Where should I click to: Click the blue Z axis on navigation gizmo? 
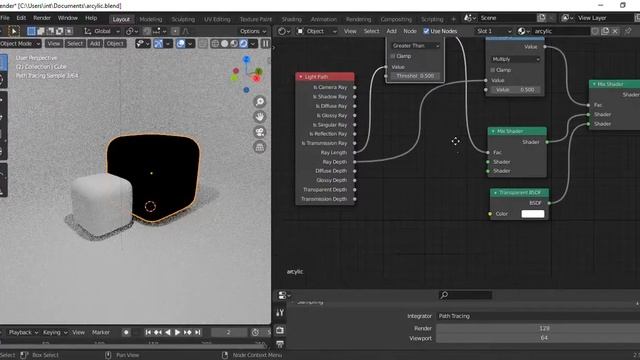[246, 60]
